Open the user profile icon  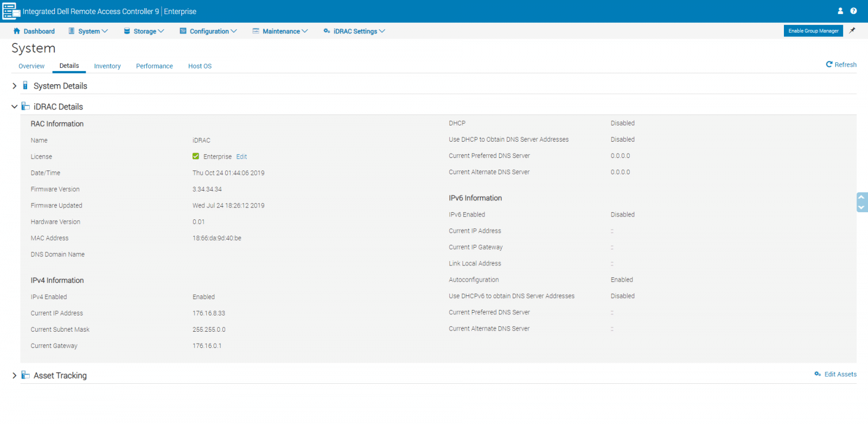pos(840,11)
